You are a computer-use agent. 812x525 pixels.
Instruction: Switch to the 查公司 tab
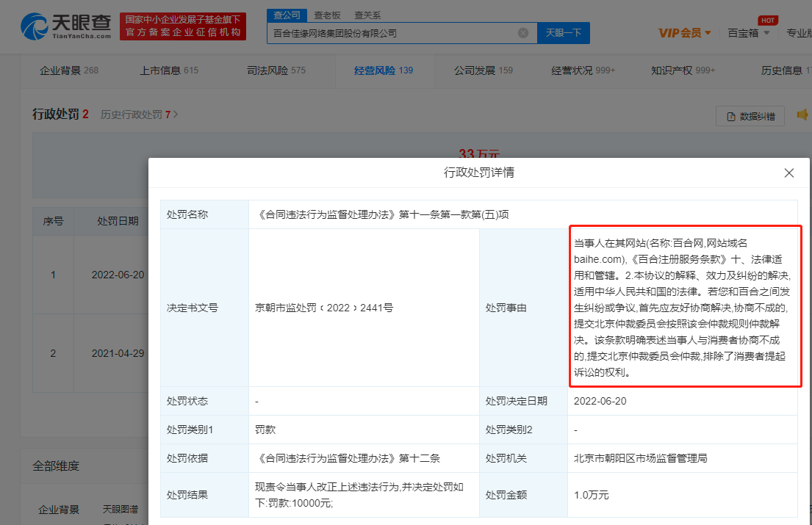coord(287,15)
